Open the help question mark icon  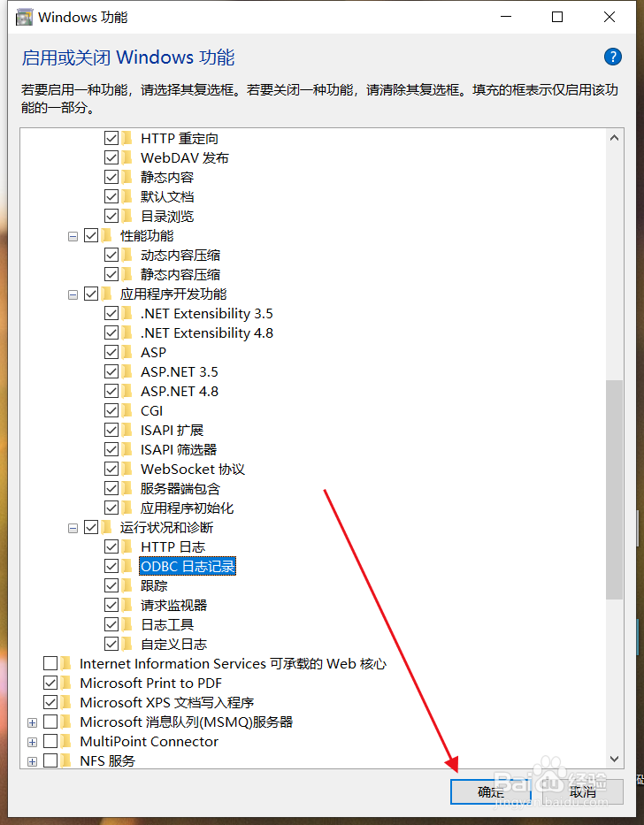612,57
